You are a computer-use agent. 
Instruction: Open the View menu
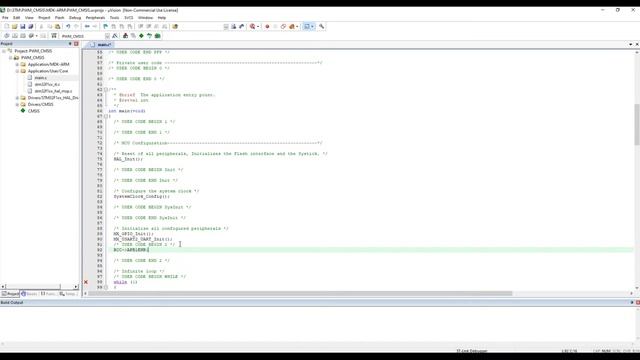click(29, 18)
